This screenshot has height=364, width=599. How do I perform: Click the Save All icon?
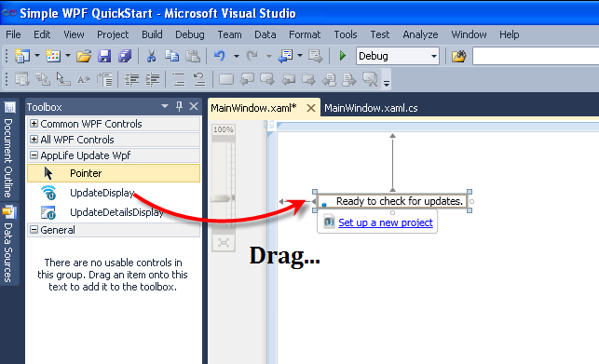pyautogui.click(x=125, y=56)
